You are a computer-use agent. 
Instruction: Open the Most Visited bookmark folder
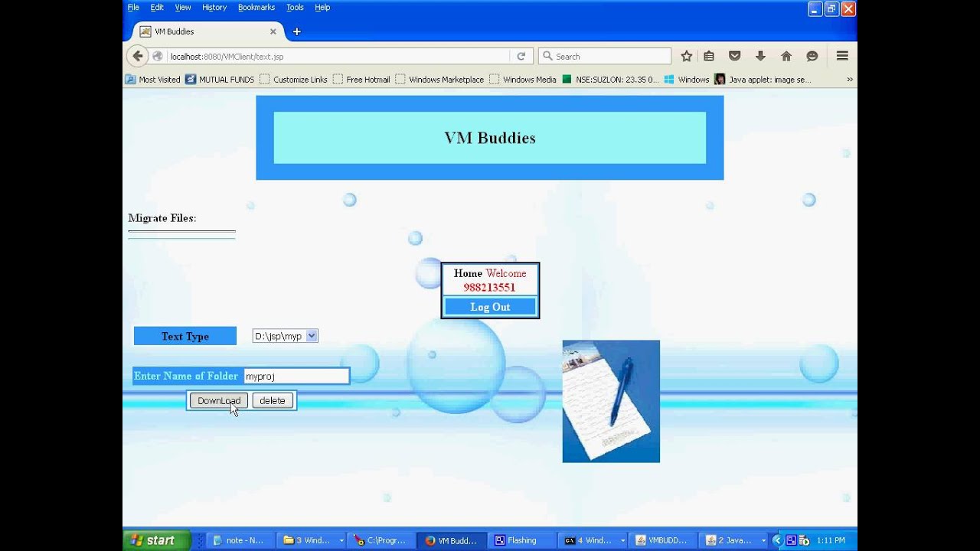click(153, 80)
